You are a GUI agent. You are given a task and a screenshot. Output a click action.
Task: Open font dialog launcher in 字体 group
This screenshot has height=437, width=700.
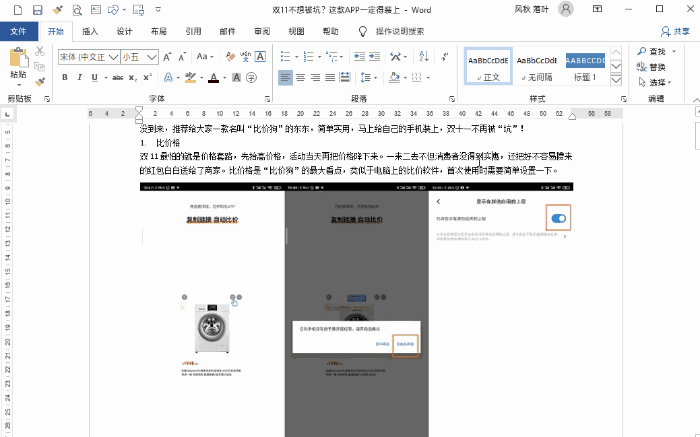[267, 99]
